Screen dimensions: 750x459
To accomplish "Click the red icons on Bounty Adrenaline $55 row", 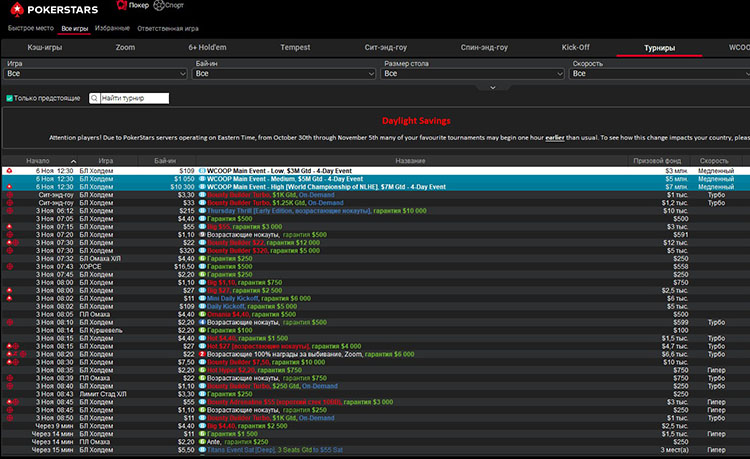I will point(12,402).
